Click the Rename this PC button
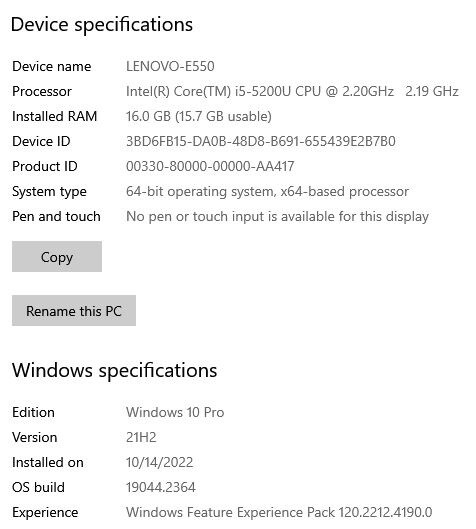Screen dimensions: 476x529 [x=74, y=310]
